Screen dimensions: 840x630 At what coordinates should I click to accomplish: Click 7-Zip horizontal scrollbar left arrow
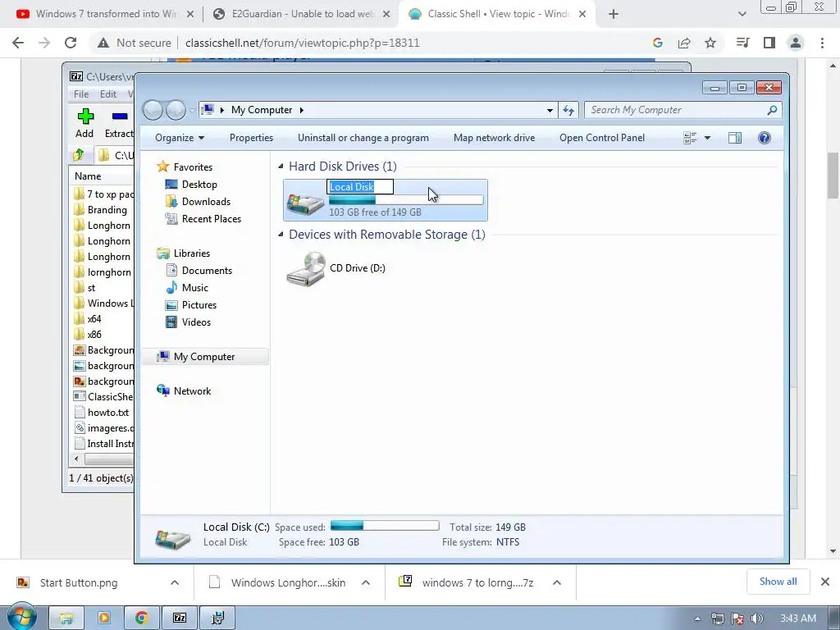point(76,459)
